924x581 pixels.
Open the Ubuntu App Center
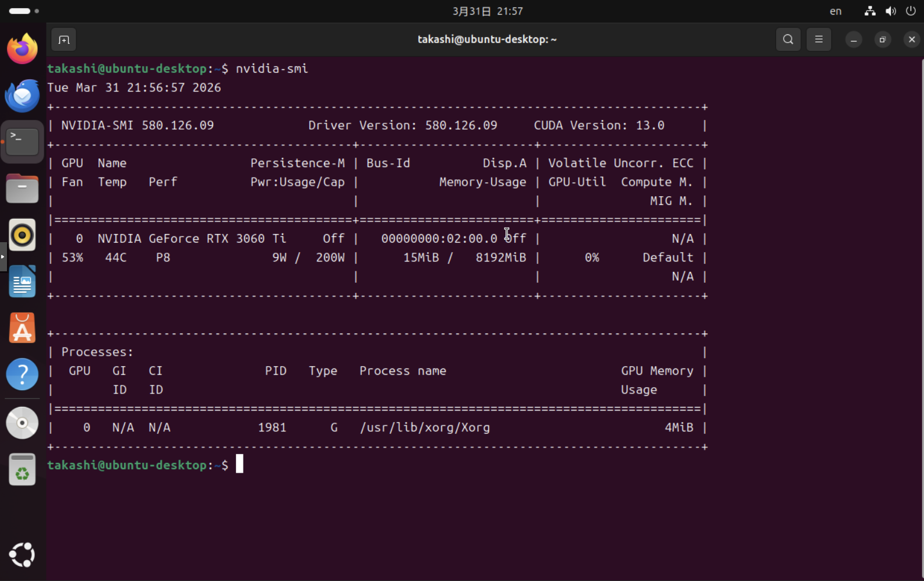(x=22, y=328)
